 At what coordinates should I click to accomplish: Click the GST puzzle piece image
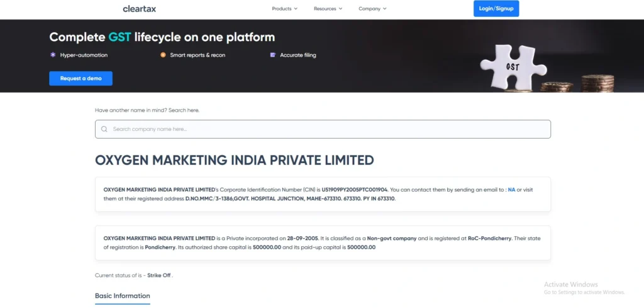coord(513,68)
